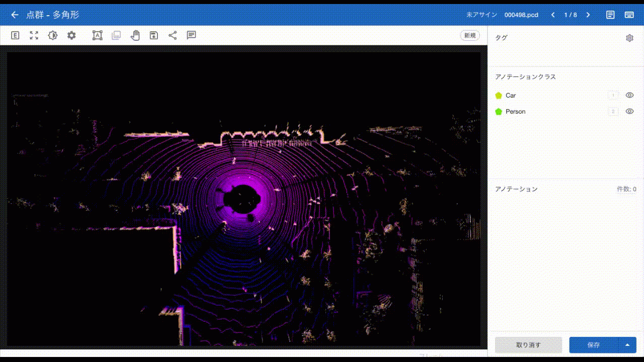Activate the hand pan tool
Screen dimensions: 644x362
click(135, 35)
